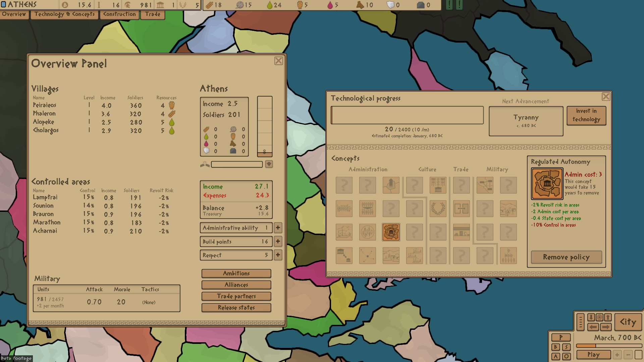Switch to the Construction tab
This screenshot has height=362, width=644.
(x=119, y=14)
